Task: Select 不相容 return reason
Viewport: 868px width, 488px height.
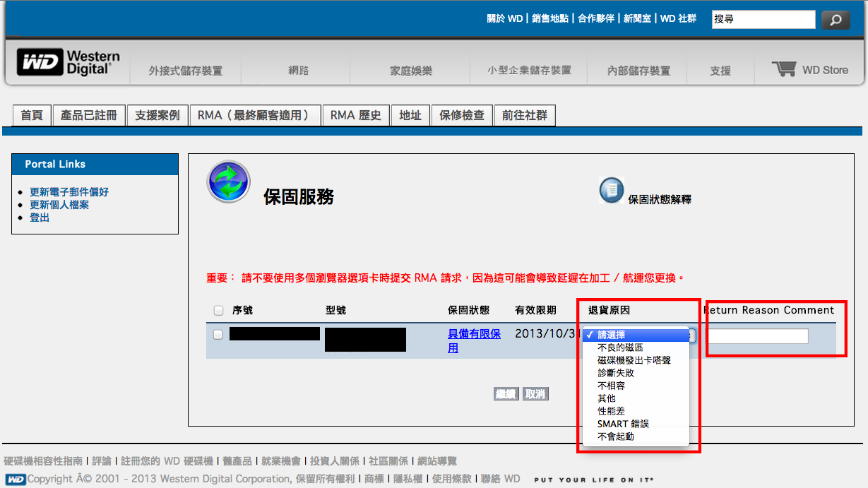Action: pos(636,386)
